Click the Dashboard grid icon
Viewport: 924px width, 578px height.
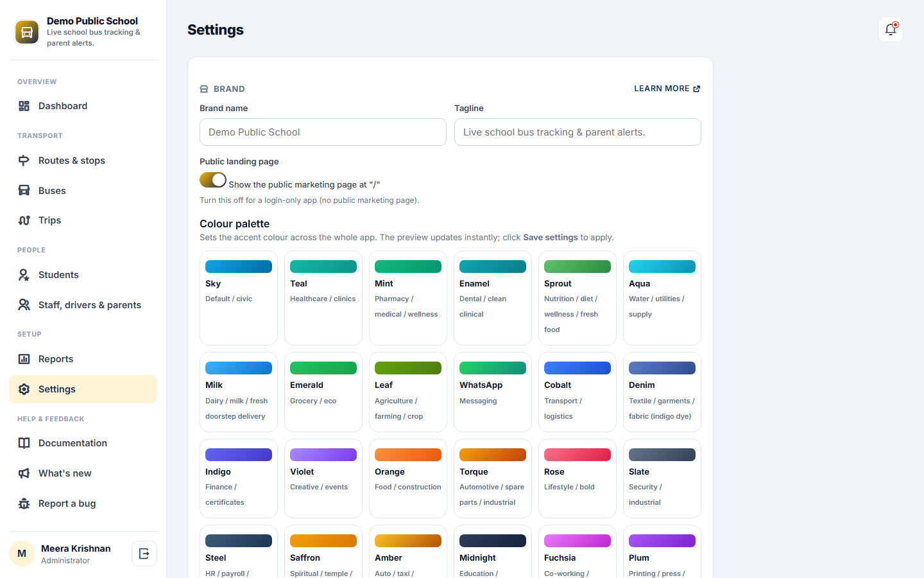24,106
